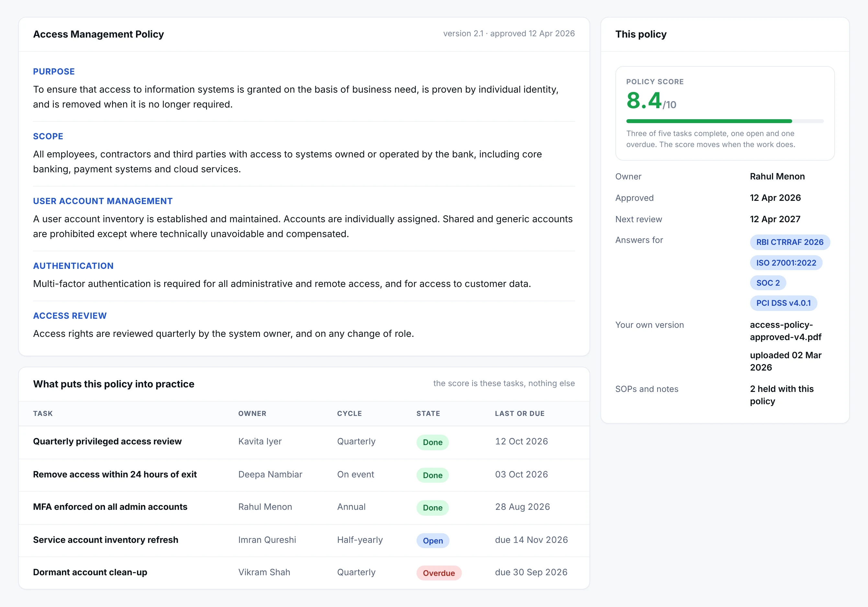The width and height of the screenshot is (868, 607).
Task: Open Dormant account clean-up task
Action: tap(90, 572)
